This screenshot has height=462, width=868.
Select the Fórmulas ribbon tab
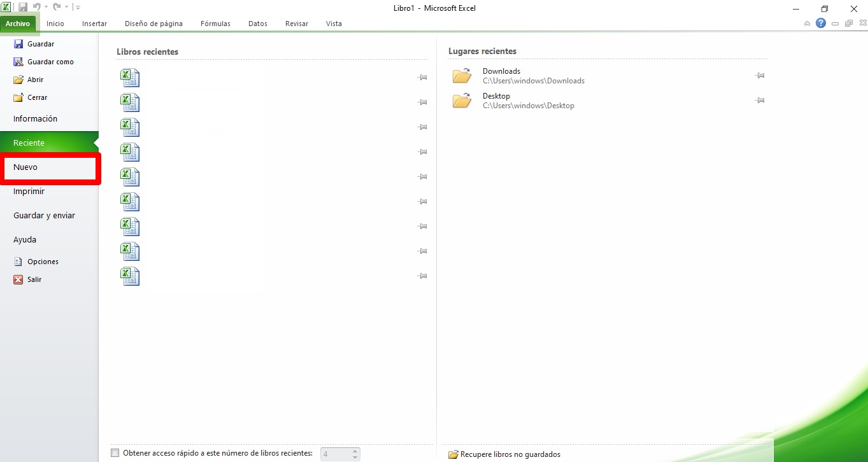click(215, 24)
